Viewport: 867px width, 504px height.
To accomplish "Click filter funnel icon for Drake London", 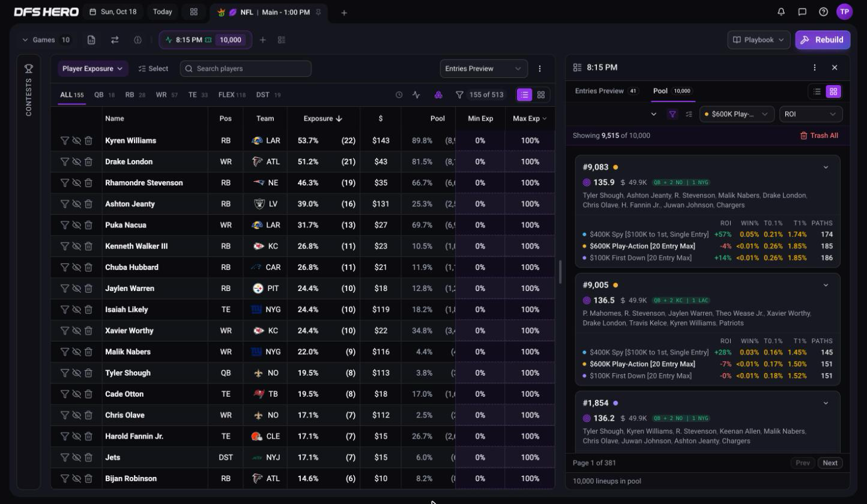I will (x=64, y=161).
